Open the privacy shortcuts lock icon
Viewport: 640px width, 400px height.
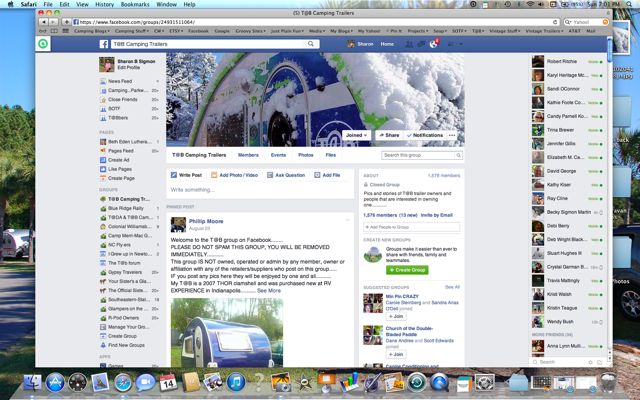tap(451, 44)
